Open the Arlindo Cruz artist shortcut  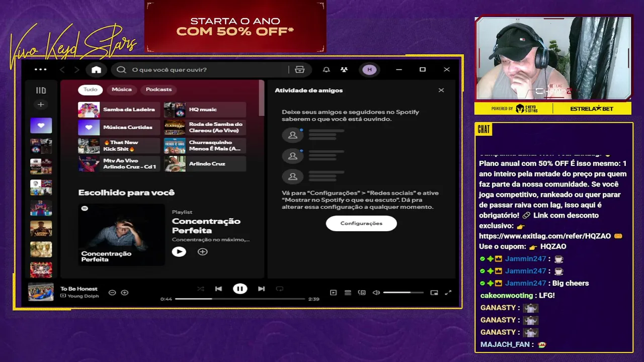[x=205, y=164]
